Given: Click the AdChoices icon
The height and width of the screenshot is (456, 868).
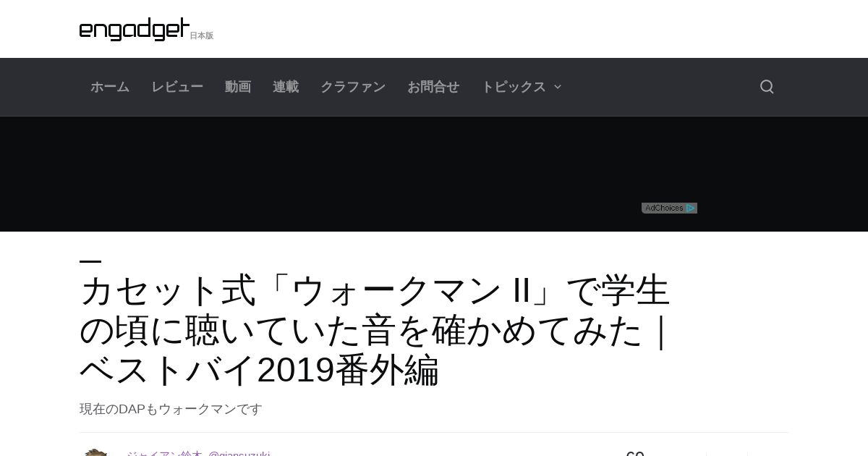Looking at the screenshot, I should (x=691, y=208).
